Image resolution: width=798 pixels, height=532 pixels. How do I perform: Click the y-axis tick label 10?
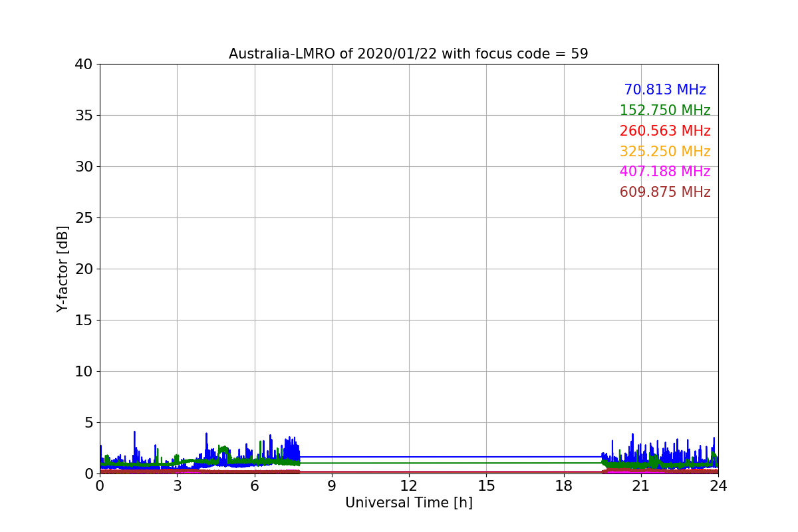(84, 372)
